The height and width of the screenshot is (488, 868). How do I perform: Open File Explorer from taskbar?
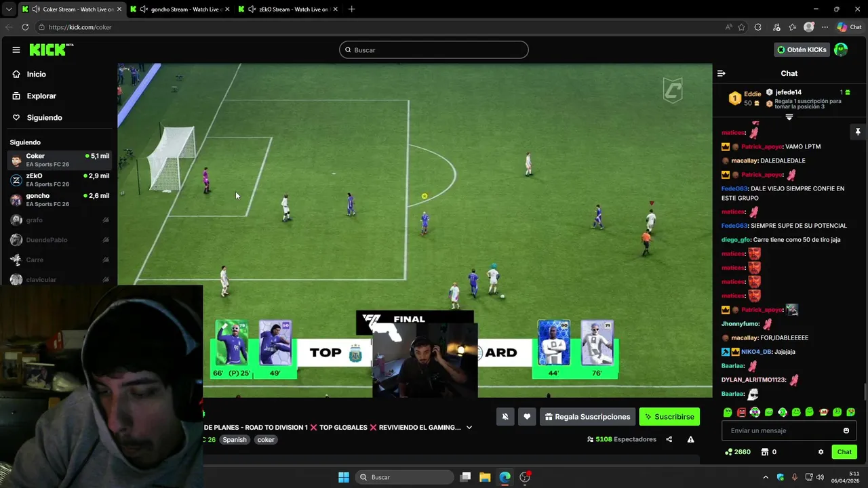(x=485, y=477)
